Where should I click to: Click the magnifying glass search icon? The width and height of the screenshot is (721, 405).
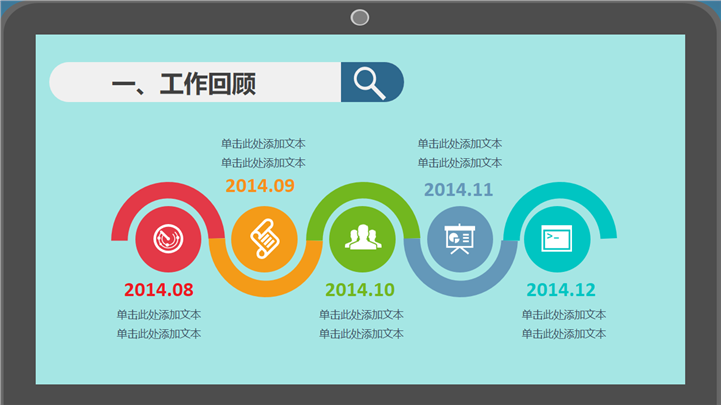tap(371, 82)
